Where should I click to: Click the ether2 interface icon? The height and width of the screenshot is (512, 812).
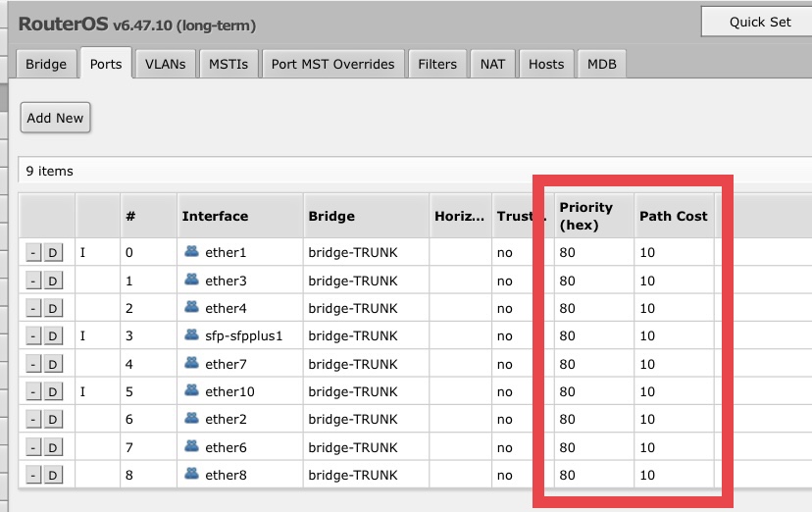pos(191,418)
